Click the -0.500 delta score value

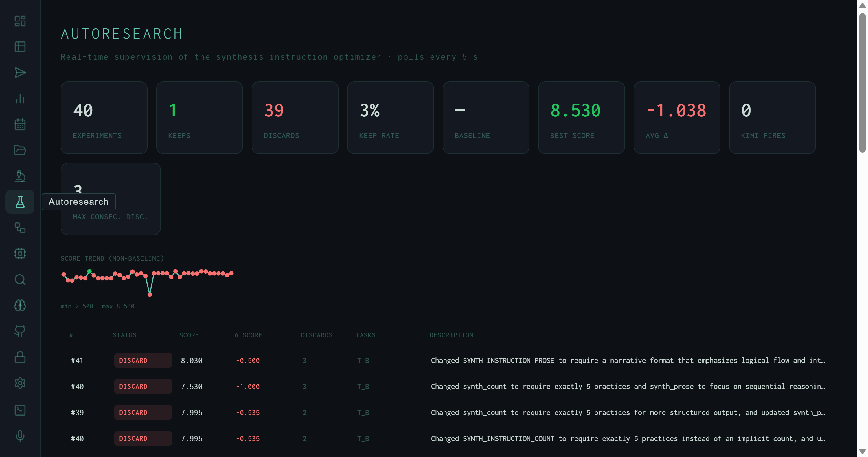(x=248, y=360)
